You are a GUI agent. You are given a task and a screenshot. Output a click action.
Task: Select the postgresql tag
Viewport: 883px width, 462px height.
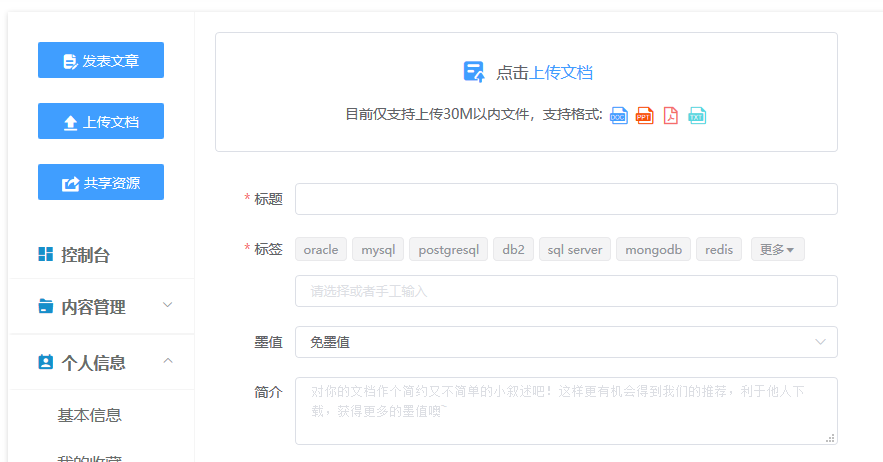[449, 250]
